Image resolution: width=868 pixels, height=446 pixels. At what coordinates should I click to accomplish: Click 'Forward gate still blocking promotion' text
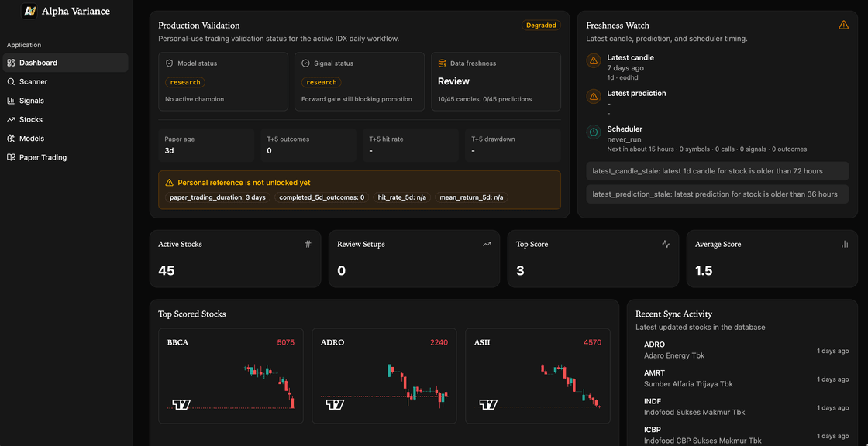pyautogui.click(x=356, y=99)
